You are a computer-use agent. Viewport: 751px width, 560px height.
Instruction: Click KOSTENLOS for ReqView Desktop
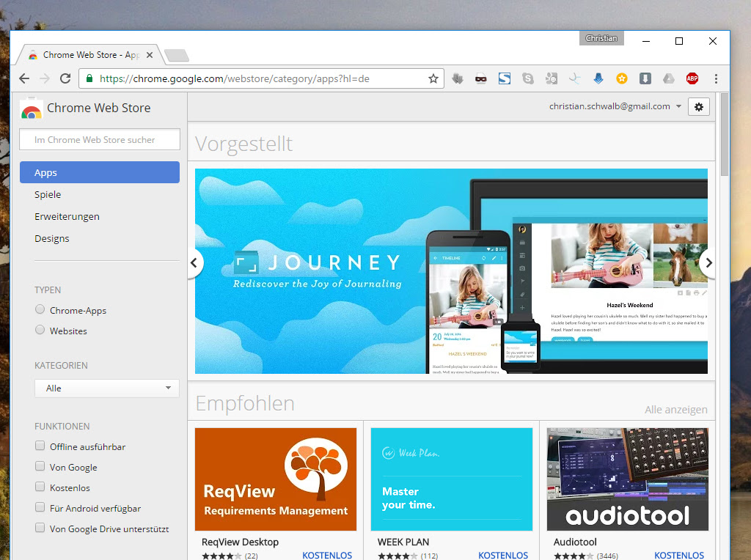pos(327,555)
